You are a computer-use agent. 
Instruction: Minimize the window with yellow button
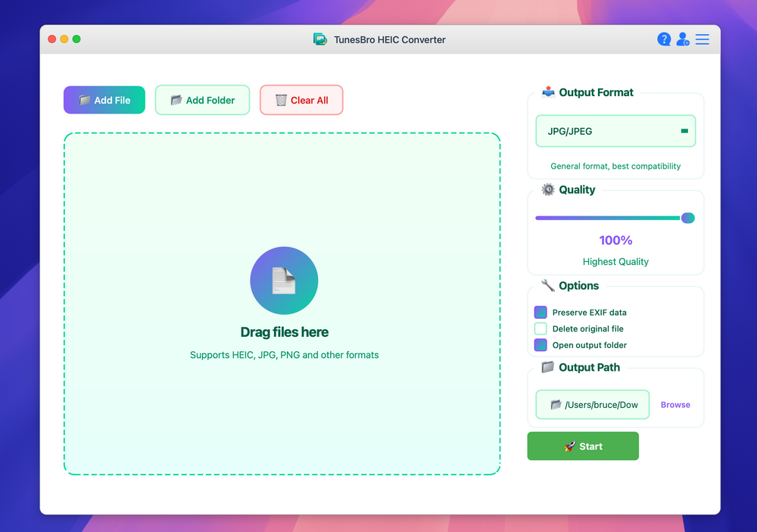(64, 39)
